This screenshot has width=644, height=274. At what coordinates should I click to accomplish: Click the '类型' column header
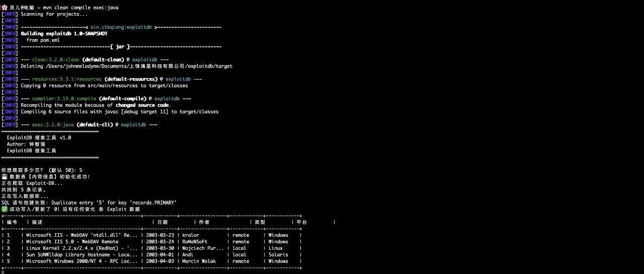click(260, 222)
